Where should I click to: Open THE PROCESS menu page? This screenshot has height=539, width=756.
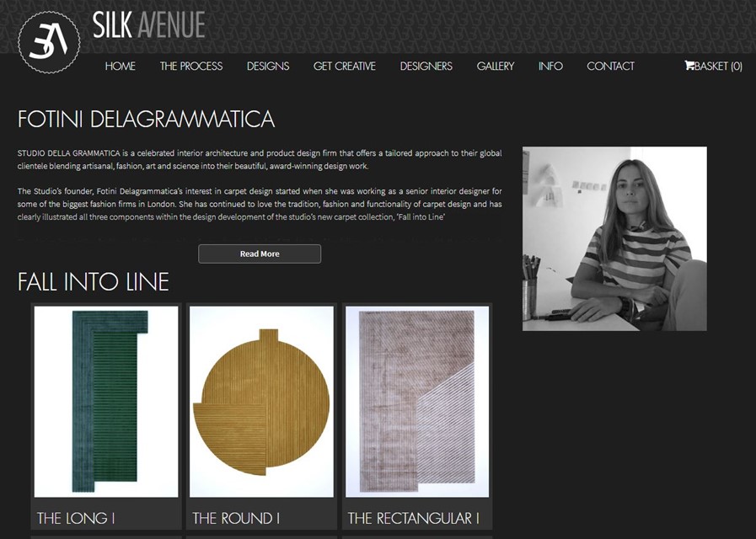(191, 66)
